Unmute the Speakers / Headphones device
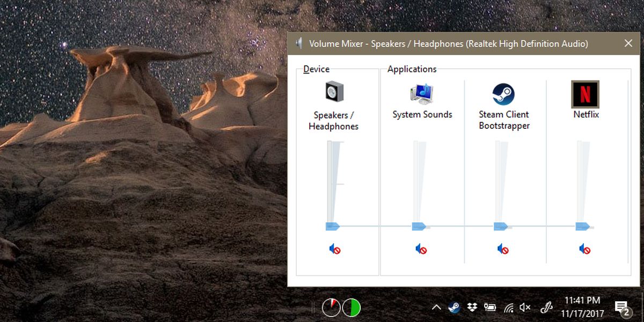The height and width of the screenshot is (322, 644). [335, 249]
